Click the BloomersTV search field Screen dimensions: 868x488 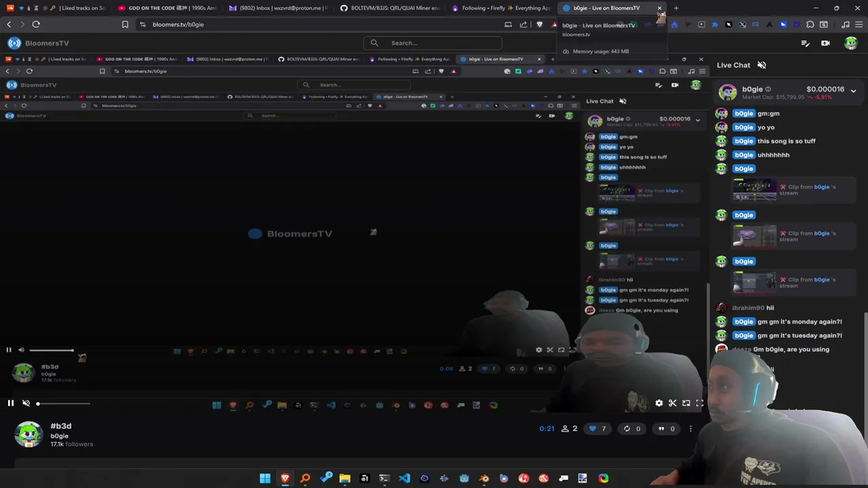click(x=433, y=43)
